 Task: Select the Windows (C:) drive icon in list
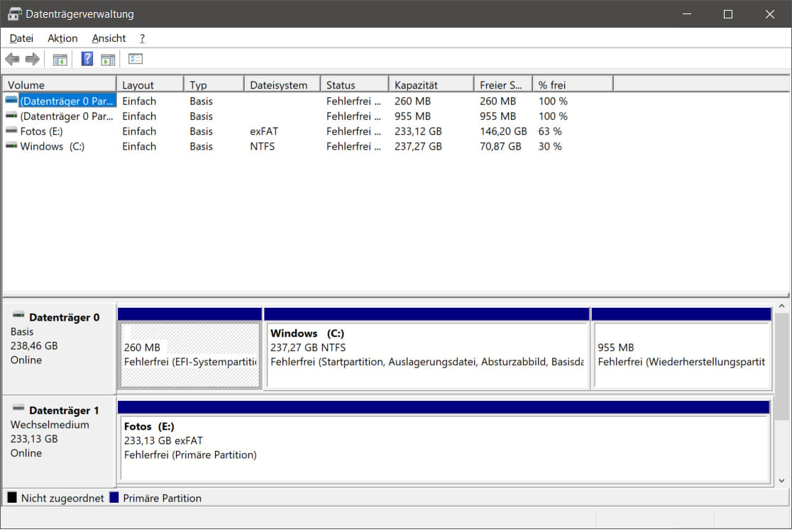(x=11, y=146)
